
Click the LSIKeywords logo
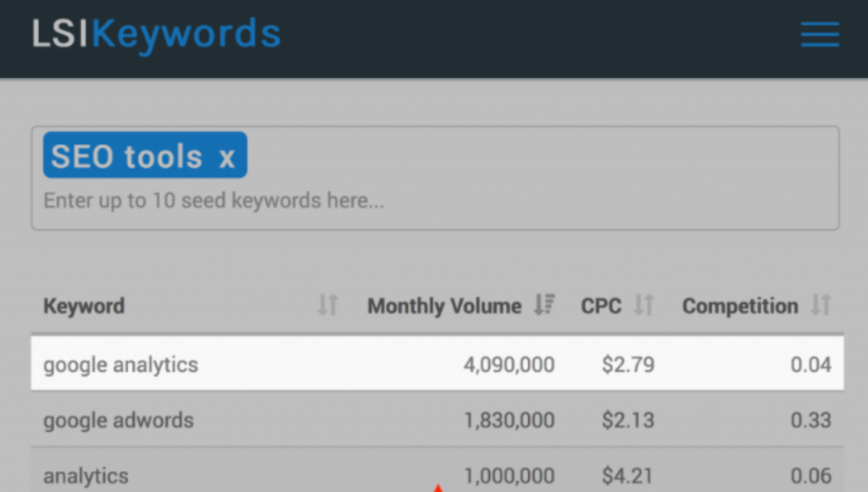coord(157,34)
